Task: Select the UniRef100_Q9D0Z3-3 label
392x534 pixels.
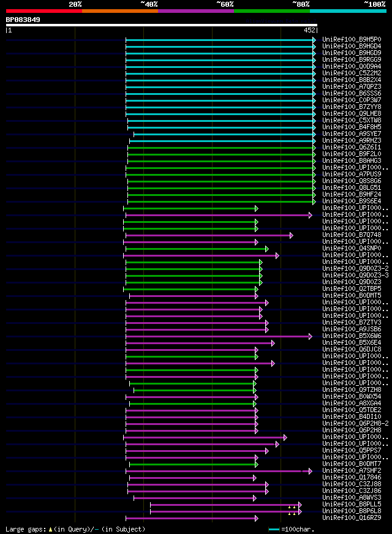Action: pyautogui.click(x=356, y=276)
